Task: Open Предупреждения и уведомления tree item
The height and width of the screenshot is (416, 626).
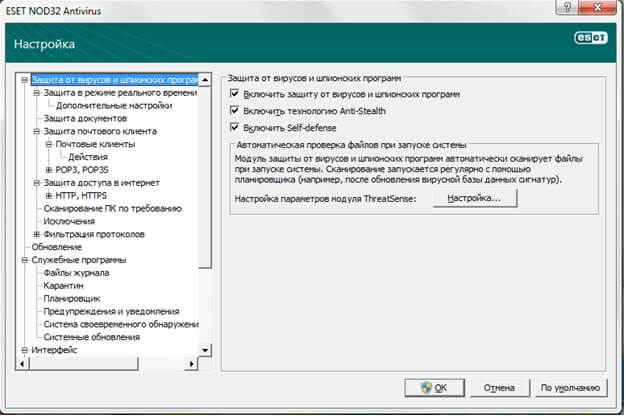Action: pyautogui.click(x=111, y=311)
